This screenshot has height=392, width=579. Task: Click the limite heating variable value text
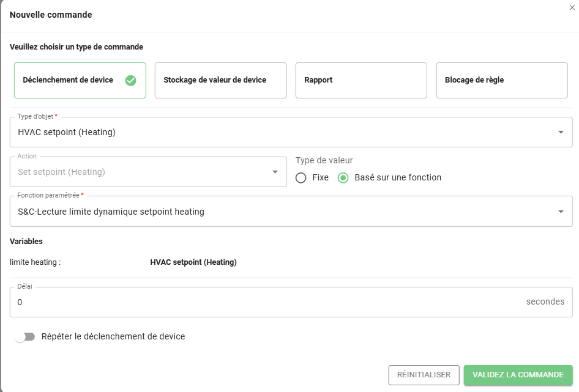pyautogui.click(x=193, y=262)
